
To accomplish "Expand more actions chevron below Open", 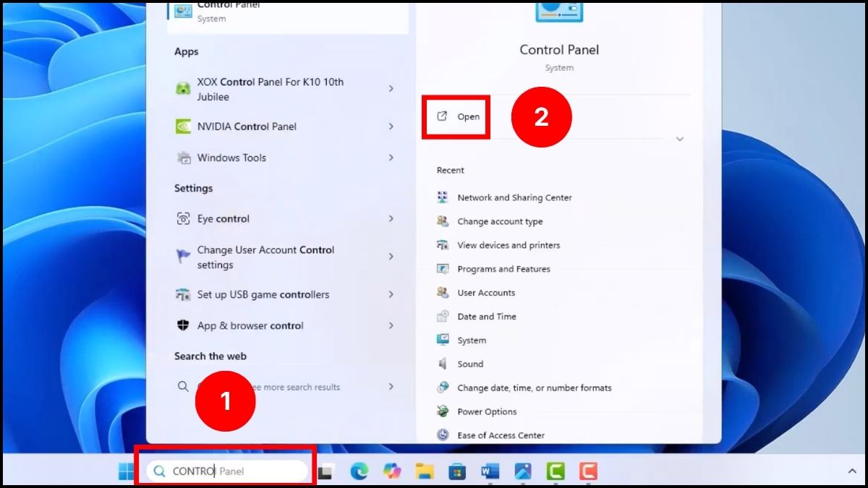I will (x=679, y=139).
